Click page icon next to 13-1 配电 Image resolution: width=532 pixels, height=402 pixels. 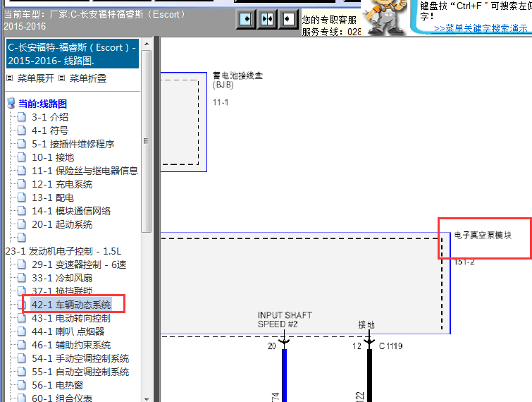(22, 197)
